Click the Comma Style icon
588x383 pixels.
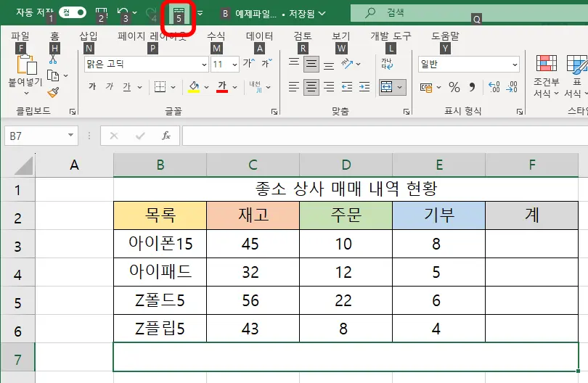pyautogui.click(x=472, y=87)
